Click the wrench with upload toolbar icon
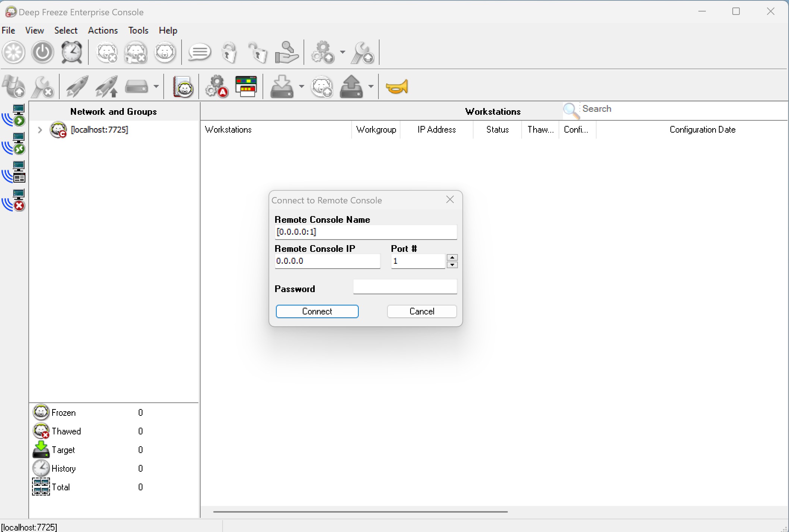The image size is (789, 532). tap(362, 52)
